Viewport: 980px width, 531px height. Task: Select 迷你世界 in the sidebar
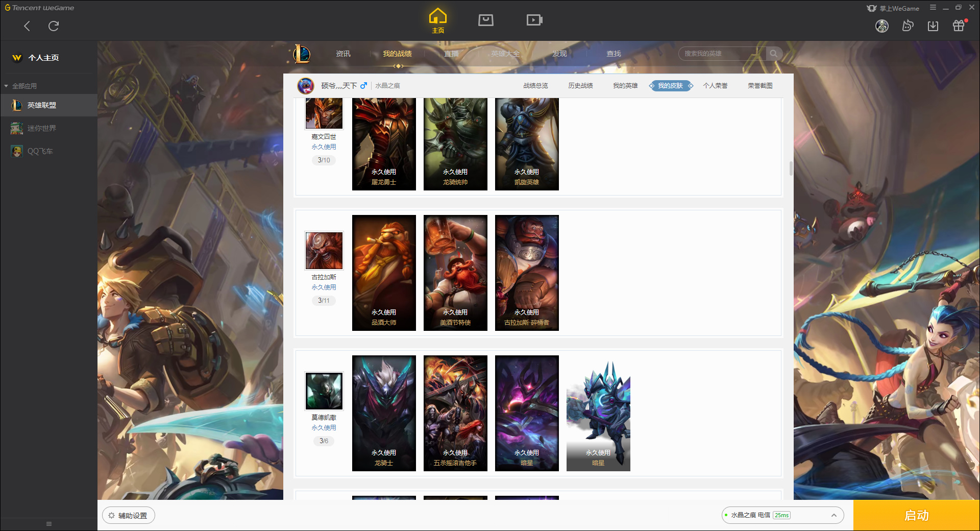click(x=48, y=128)
